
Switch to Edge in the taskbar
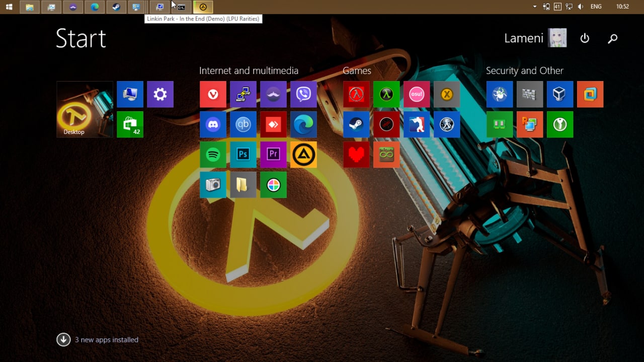coord(95,7)
